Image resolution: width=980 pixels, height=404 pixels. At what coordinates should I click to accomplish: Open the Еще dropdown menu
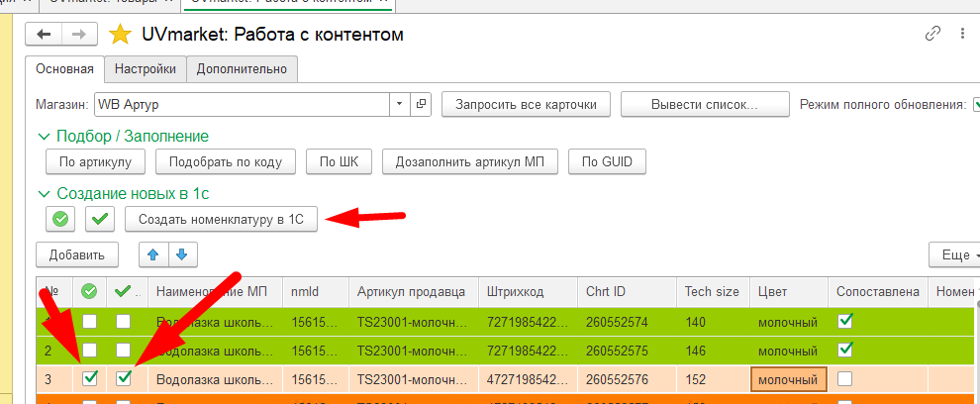(955, 254)
